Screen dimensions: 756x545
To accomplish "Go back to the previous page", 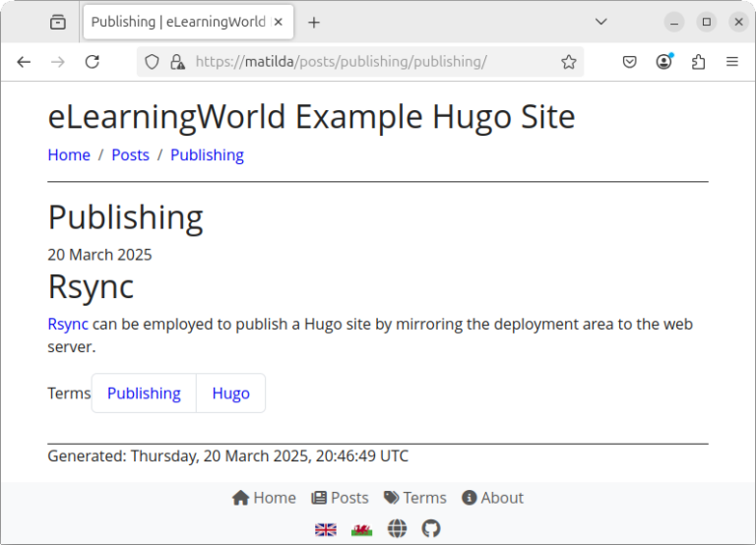I will [24, 62].
